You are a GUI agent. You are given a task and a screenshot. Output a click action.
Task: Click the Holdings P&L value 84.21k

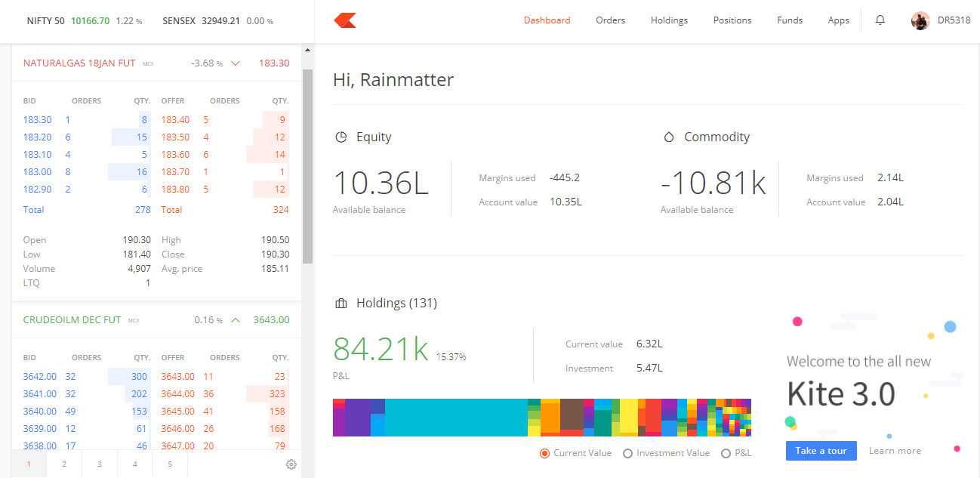pyautogui.click(x=381, y=349)
